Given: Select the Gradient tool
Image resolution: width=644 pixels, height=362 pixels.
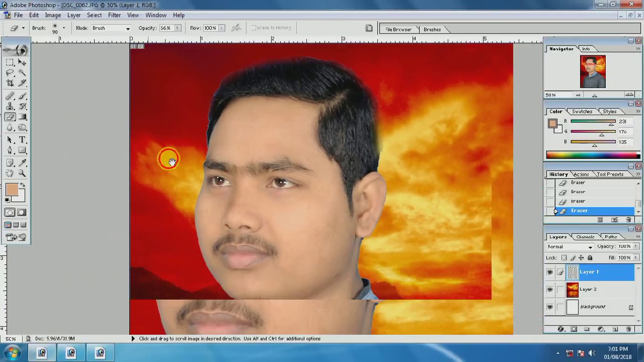Looking at the screenshot, I should point(22,117).
